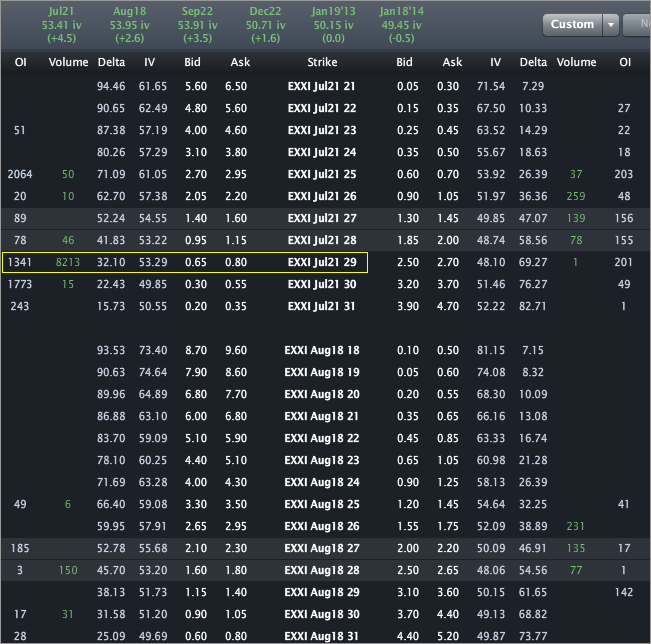
Task: Open the Custom dropdown arrow
Action: coord(611,24)
